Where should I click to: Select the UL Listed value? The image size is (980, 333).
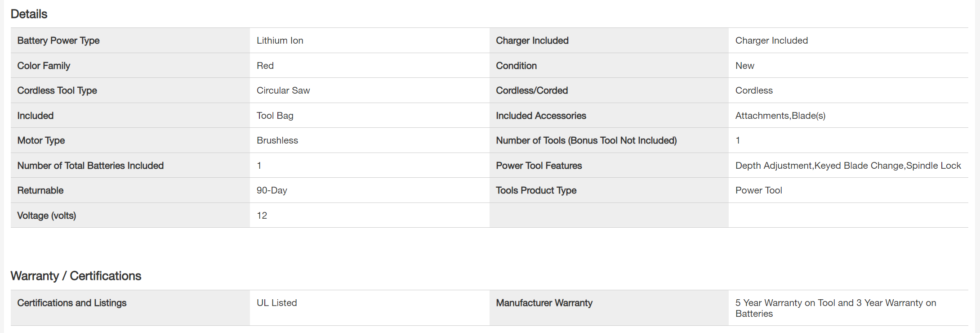[276, 303]
